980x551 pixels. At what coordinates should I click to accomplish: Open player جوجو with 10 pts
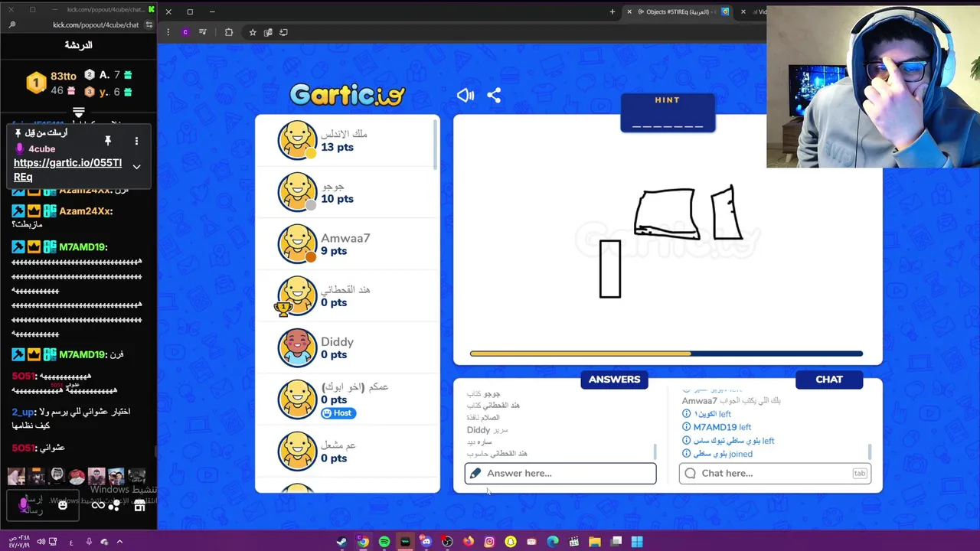tap(347, 192)
